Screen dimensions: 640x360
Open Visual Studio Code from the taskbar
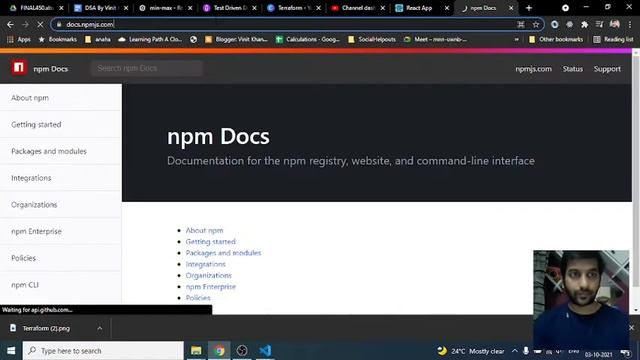pyautogui.click(x=265, y=350)
